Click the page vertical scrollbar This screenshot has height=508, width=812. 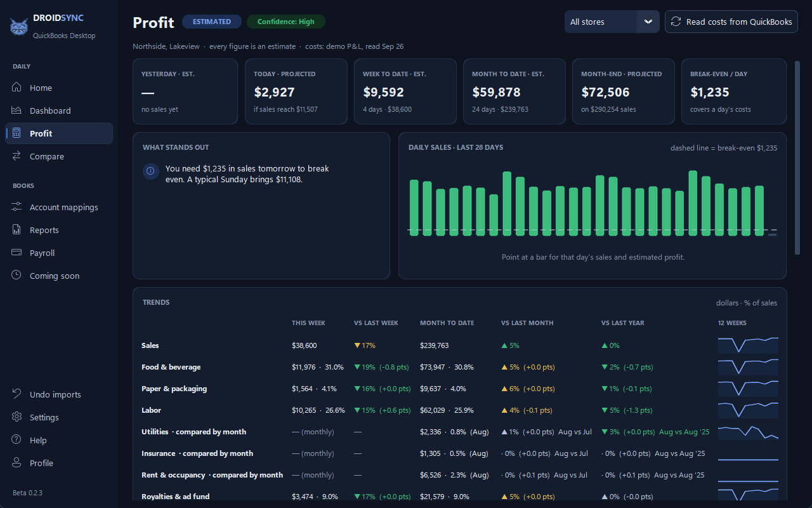point(797,157)
